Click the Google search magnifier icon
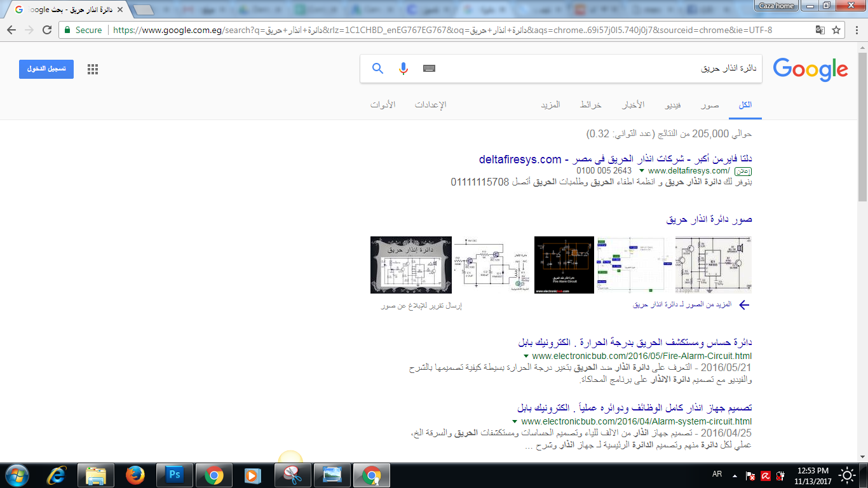Screen dimensions: 868x488 [x=377, y=69]
